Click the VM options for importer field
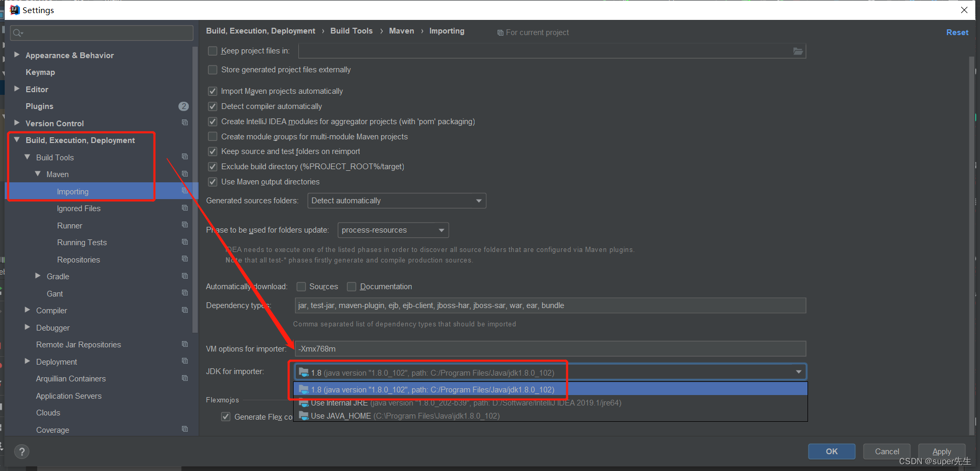Image resolution: width=980 pixels, height=471 pixels. point(550,348)
